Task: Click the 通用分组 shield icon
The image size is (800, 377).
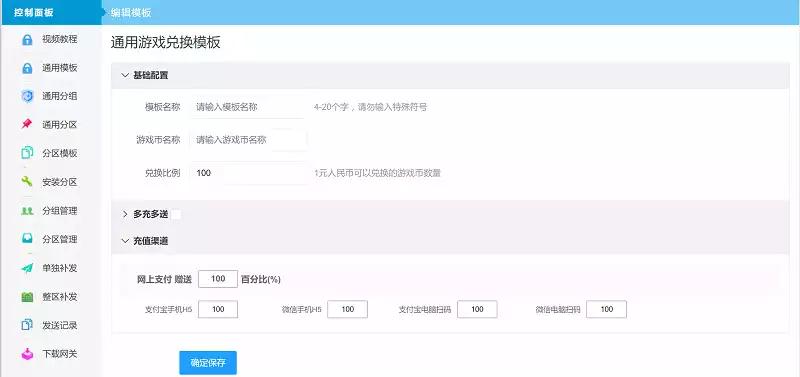Action: 27,96
